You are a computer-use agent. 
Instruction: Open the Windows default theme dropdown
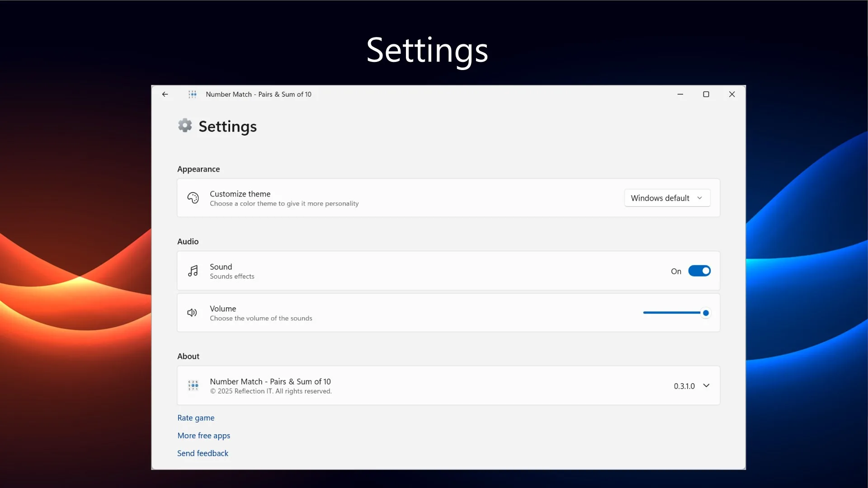667,198
